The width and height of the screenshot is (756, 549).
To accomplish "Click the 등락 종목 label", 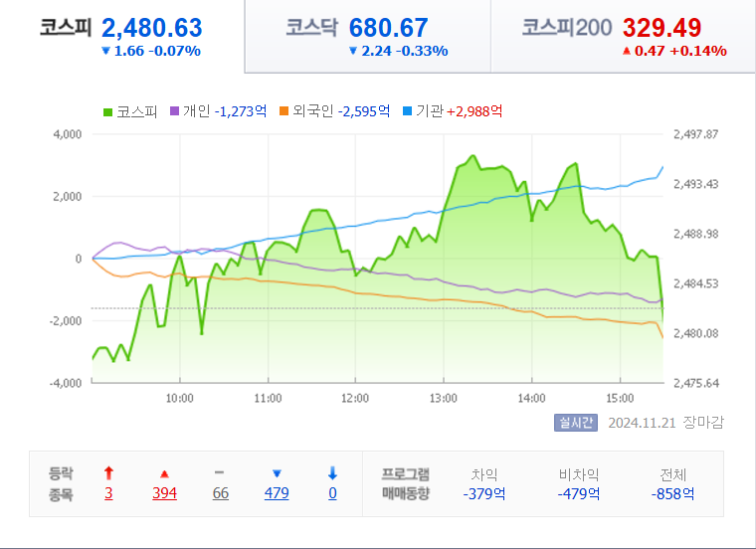I will click(61, 484).
